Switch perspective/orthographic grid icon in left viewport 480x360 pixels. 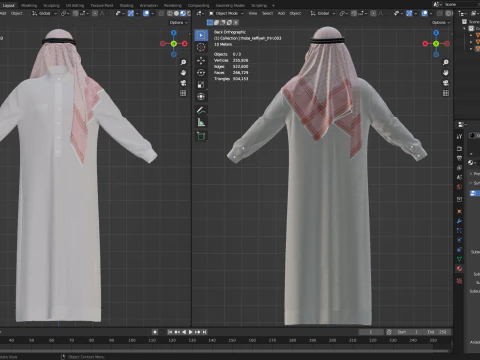[x=183, y=93]
